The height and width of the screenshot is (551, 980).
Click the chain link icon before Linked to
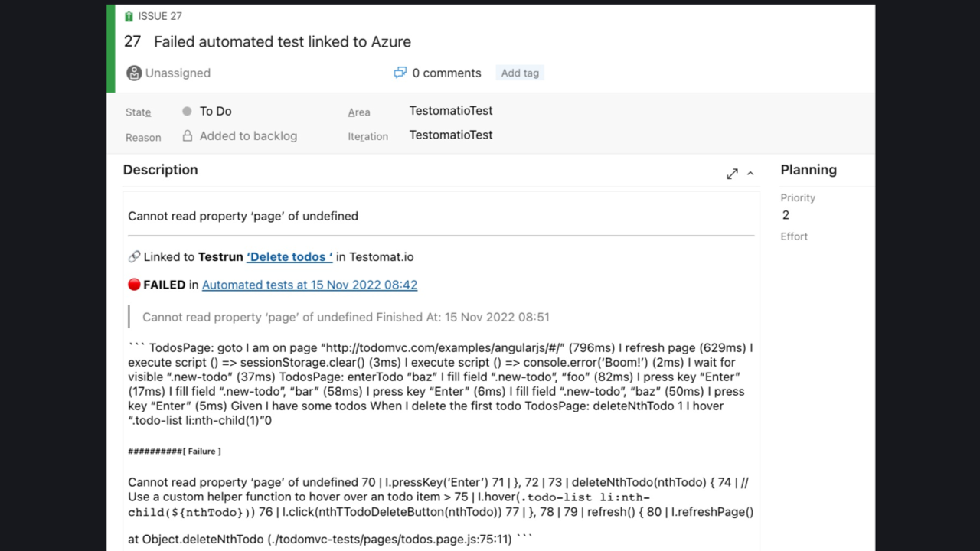134,257
